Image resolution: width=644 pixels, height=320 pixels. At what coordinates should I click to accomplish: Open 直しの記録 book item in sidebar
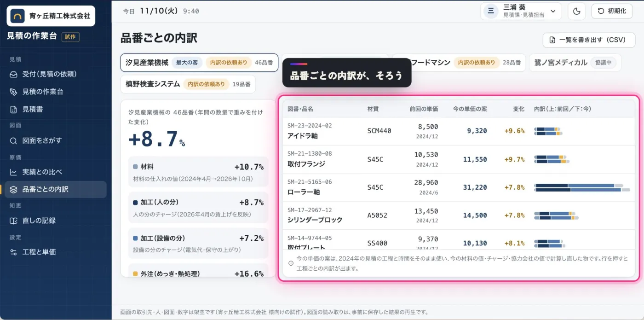pos(56,221)
